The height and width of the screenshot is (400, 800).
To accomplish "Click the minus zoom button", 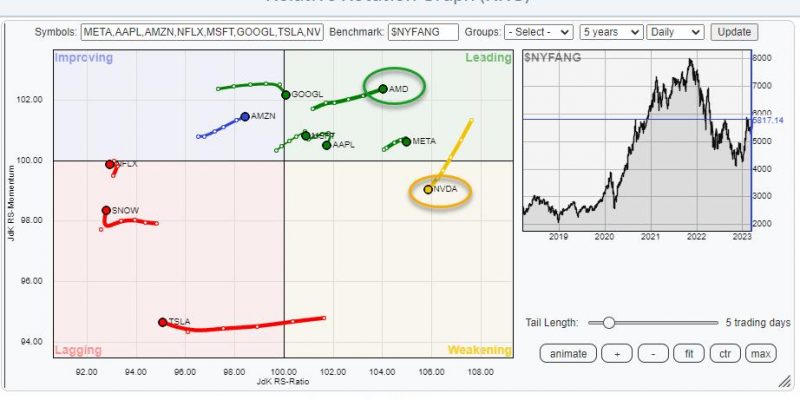I will 653,353.
